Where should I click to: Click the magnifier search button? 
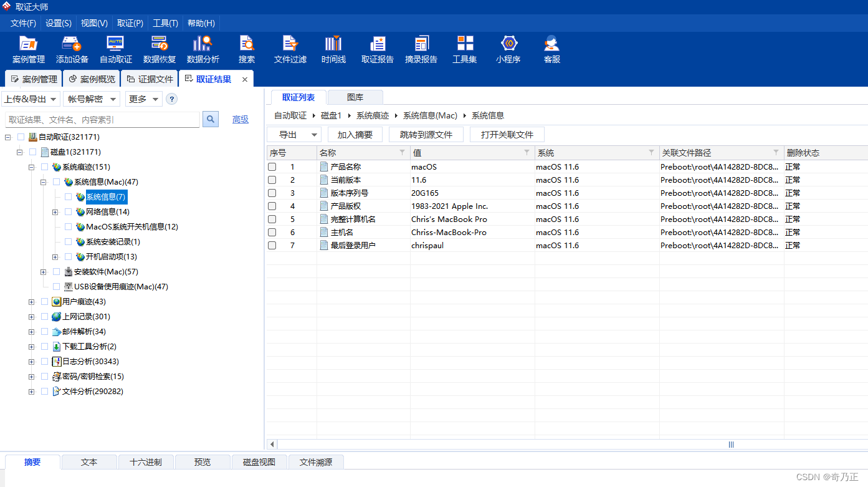click(211, 119)
